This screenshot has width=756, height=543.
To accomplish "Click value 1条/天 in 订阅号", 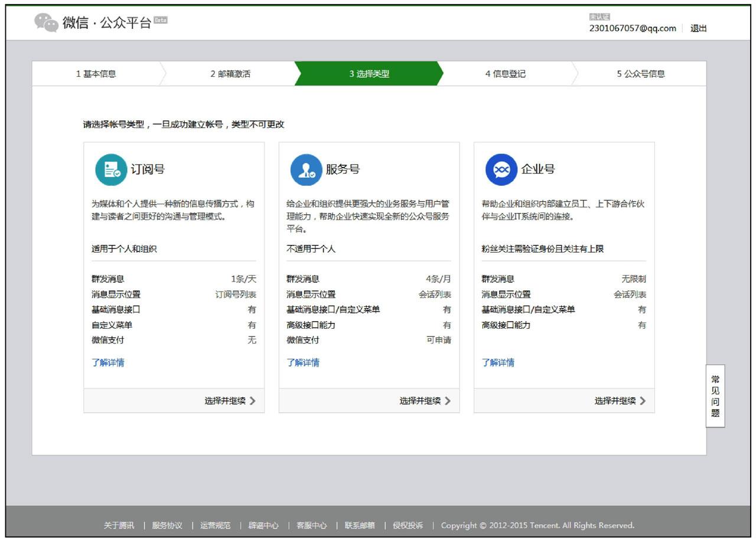I will pyautogui.click(x=243, y=279).
